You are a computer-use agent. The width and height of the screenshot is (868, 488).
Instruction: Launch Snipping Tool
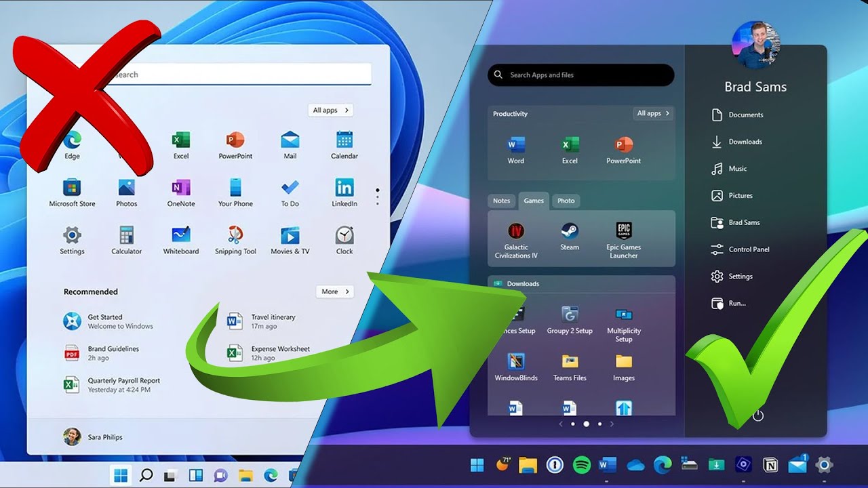[x=235, y=240]
